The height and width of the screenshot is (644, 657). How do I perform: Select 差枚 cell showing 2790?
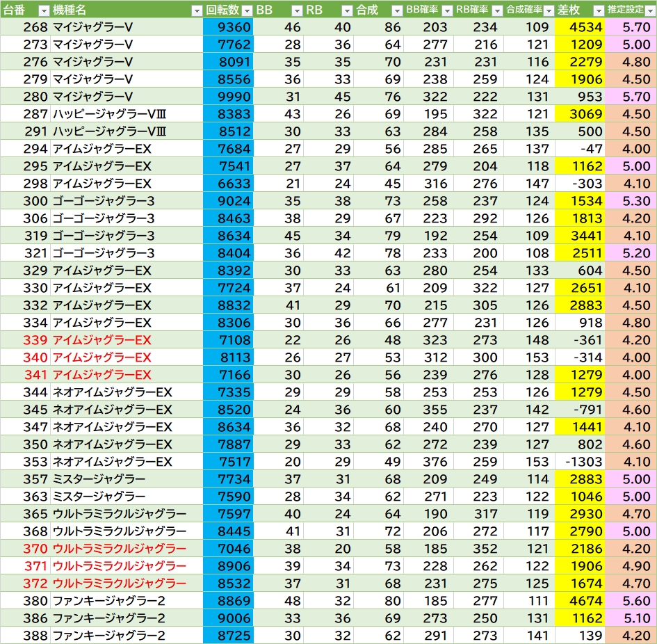[580, 531]
